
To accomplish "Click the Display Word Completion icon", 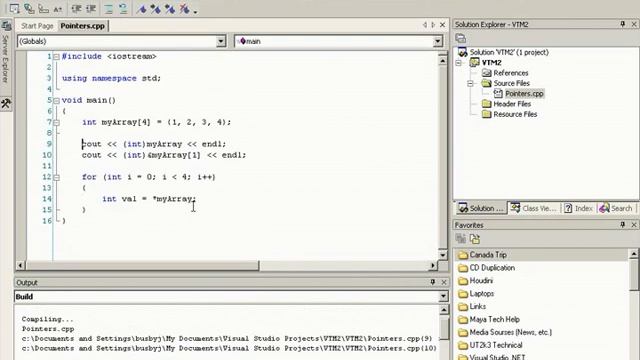I will coord(58,8).
